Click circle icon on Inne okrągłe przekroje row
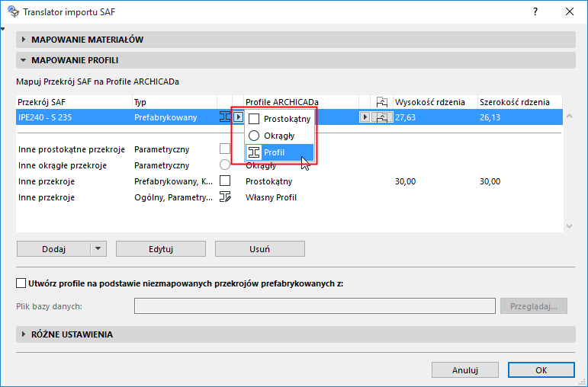Screen dimensions: 588x387 pos(225,165)
